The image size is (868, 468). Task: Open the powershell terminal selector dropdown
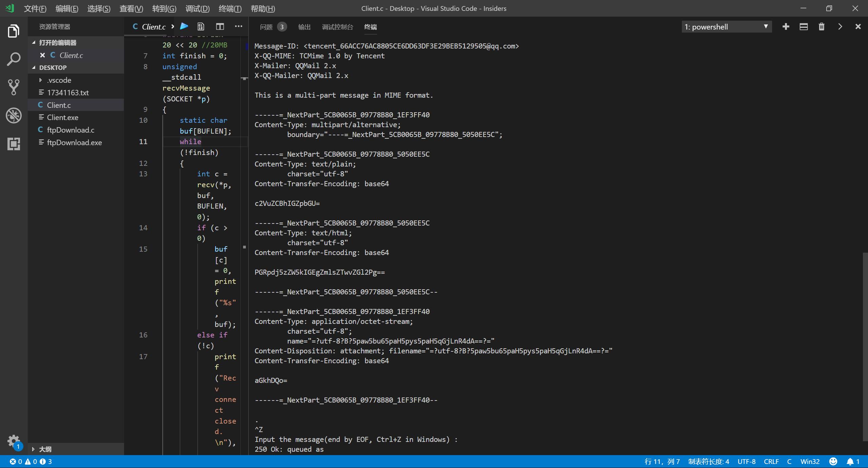(726, 27)
